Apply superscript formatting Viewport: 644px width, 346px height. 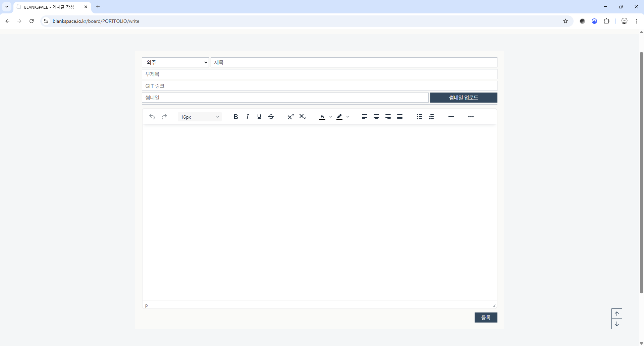click(x=290, y=117)
